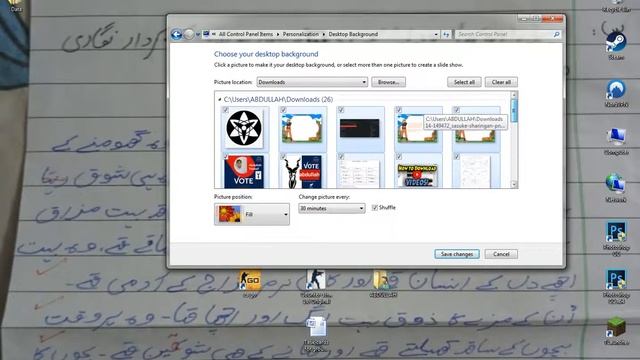Click the blue Back arrow button

(x=176, y=34)
